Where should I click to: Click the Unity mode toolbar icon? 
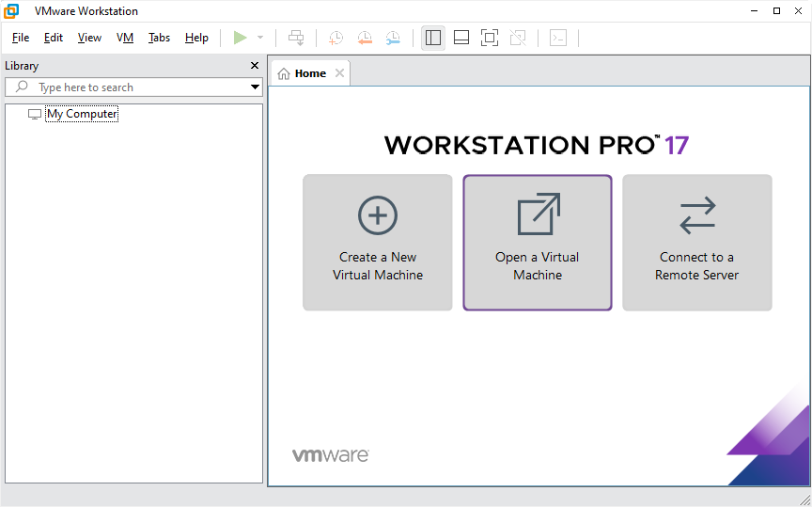point(517,38)
